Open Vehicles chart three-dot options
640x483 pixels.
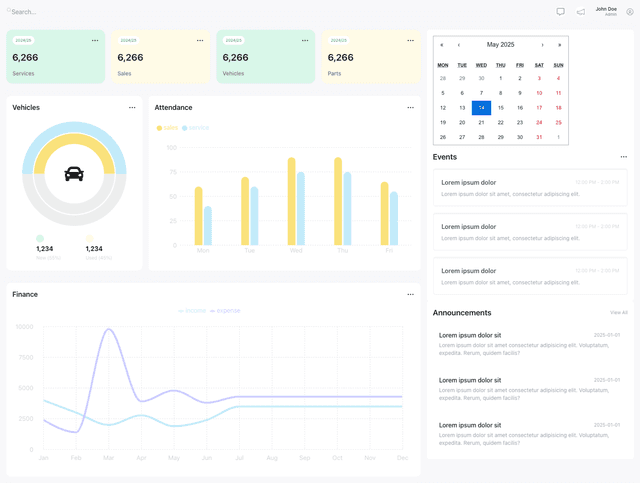click(132, 107)
